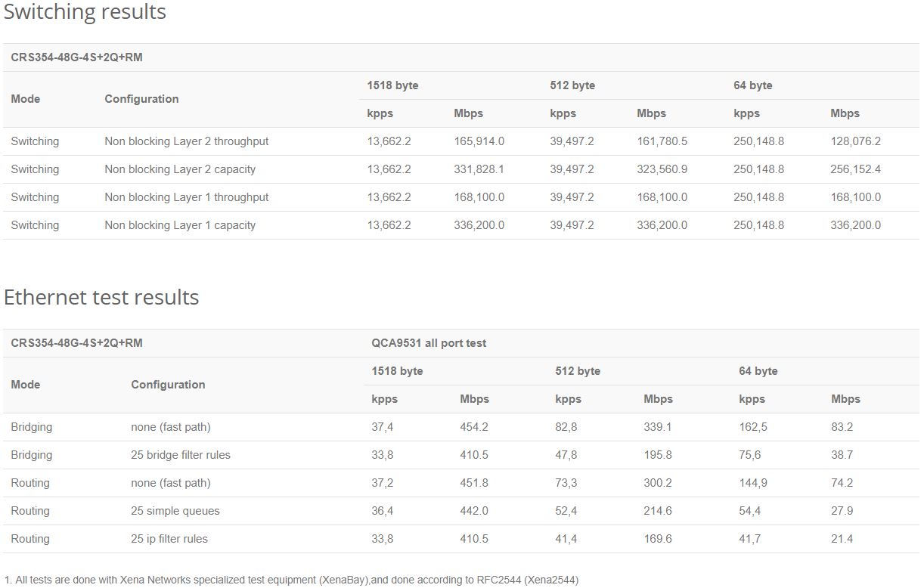Click the value 27.9

(842, 511)
